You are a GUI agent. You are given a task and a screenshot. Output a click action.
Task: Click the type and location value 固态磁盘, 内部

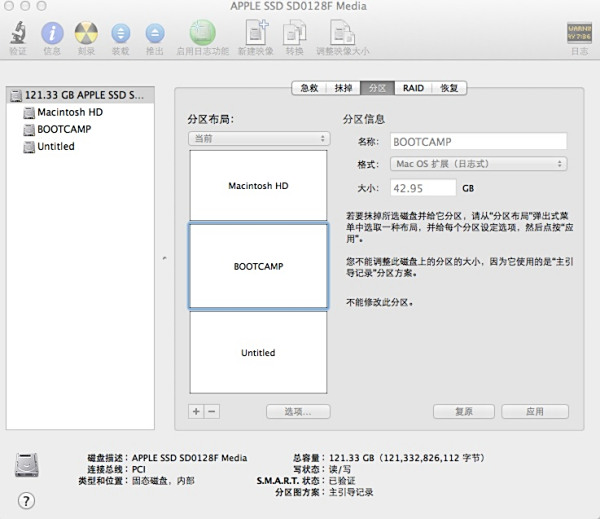pos(163,481)
